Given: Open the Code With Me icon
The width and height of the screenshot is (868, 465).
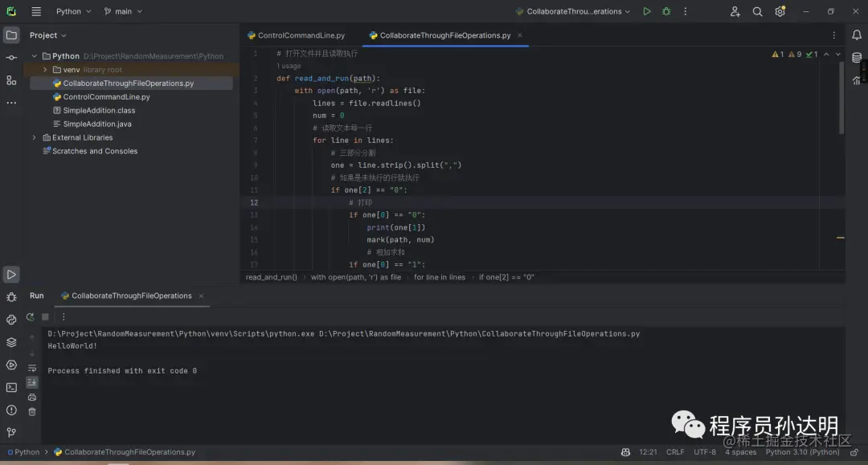Looking at the screenshot, I should [735, 11].
